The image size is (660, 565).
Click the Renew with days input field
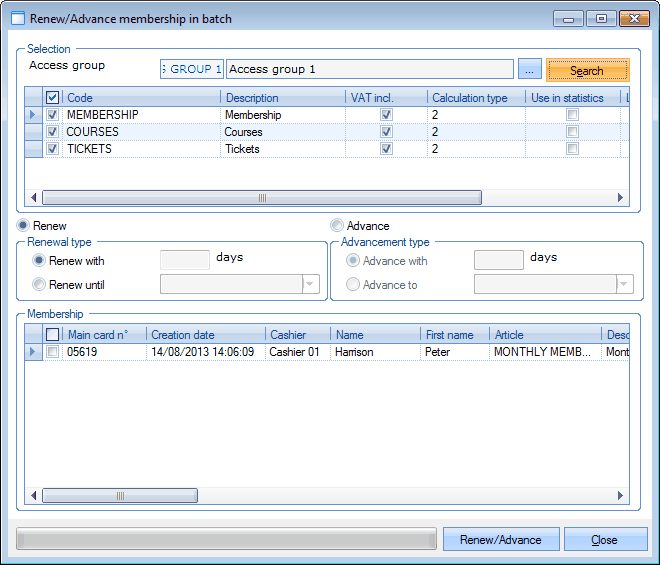[185, 260]
